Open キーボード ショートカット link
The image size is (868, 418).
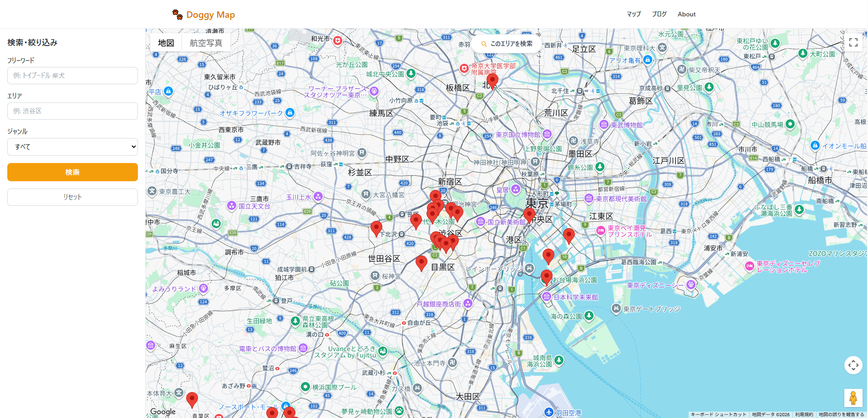pos(718,414)
